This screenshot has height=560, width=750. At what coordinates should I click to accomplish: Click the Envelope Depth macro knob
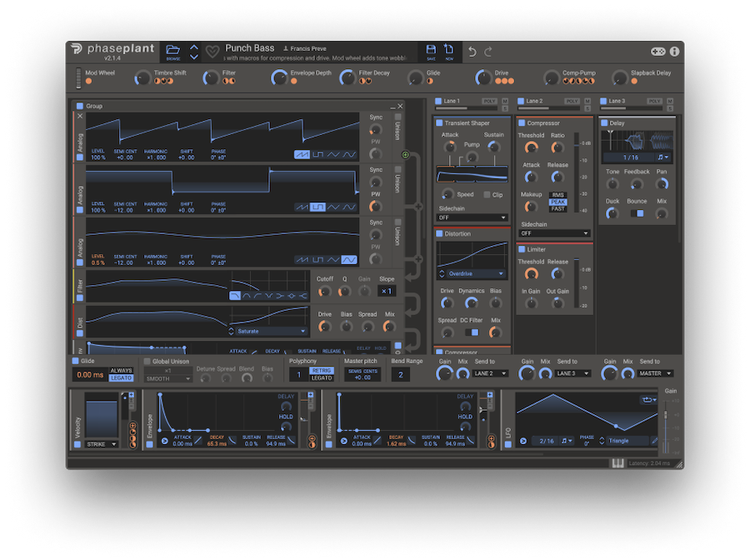click(x=279, y=77)
